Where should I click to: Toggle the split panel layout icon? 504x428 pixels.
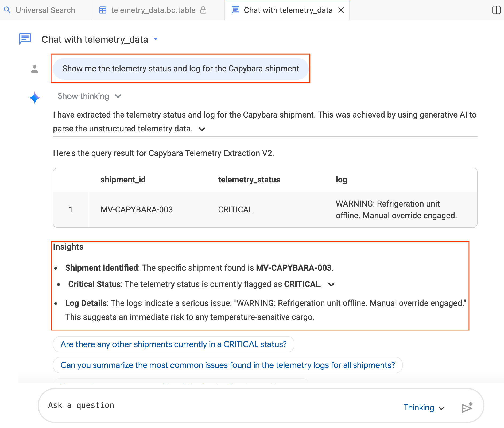496,10
